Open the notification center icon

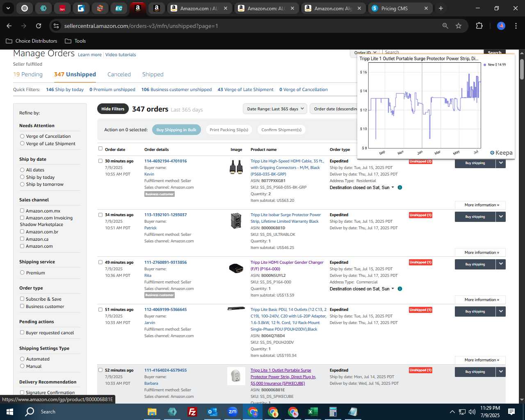(511, 412)
